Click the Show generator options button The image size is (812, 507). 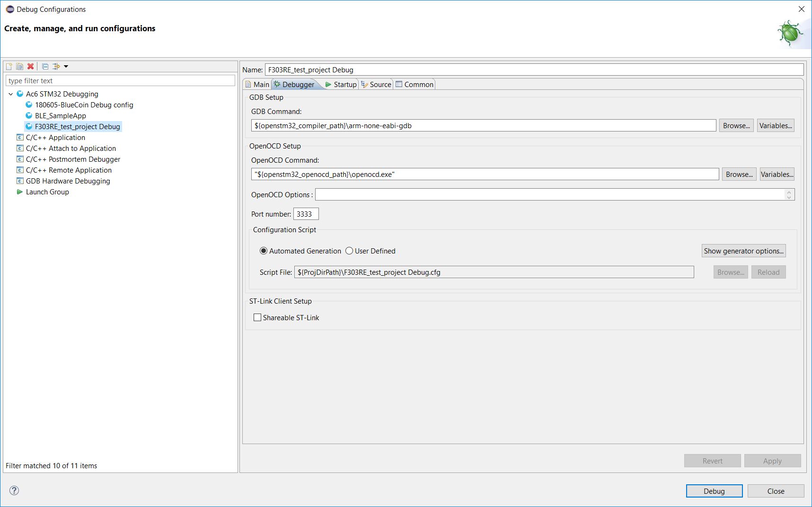743,251
